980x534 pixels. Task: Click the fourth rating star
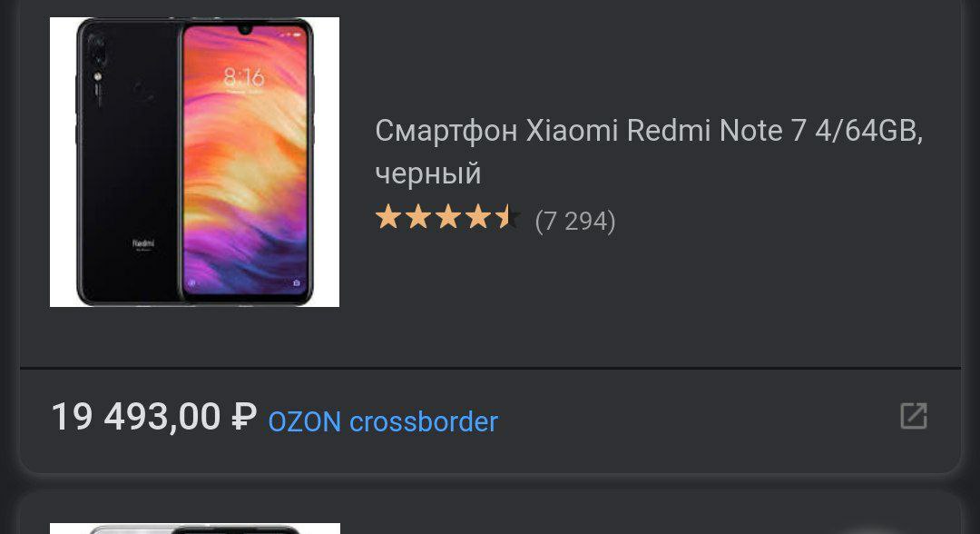pos(478,217)
